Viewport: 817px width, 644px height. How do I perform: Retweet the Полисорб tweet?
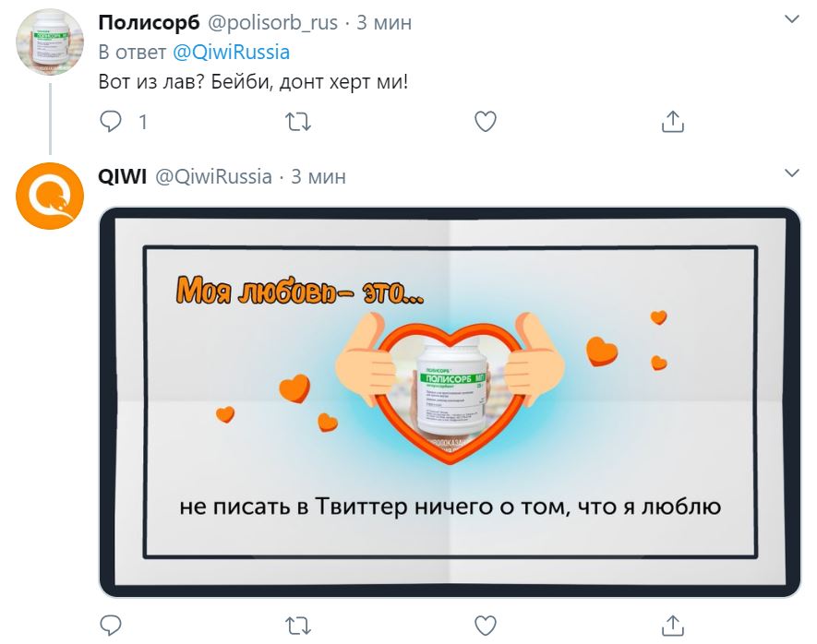tap(298, 122)
